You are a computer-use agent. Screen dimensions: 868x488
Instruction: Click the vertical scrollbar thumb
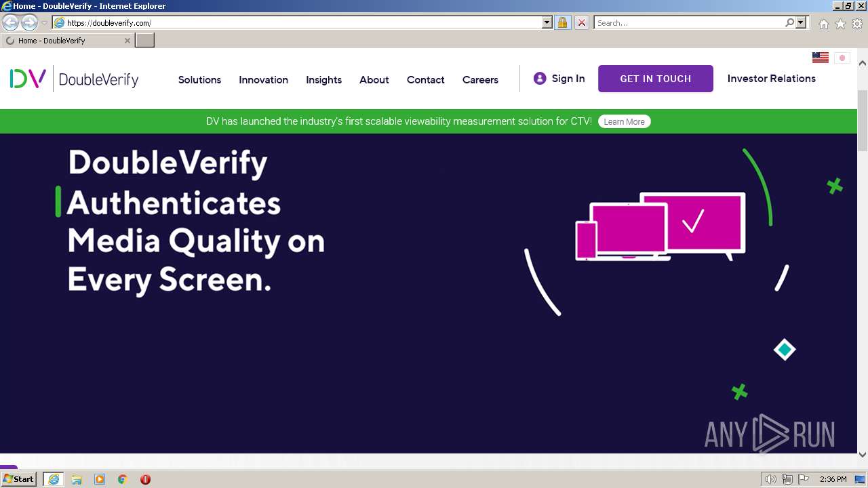coord(863,119)
